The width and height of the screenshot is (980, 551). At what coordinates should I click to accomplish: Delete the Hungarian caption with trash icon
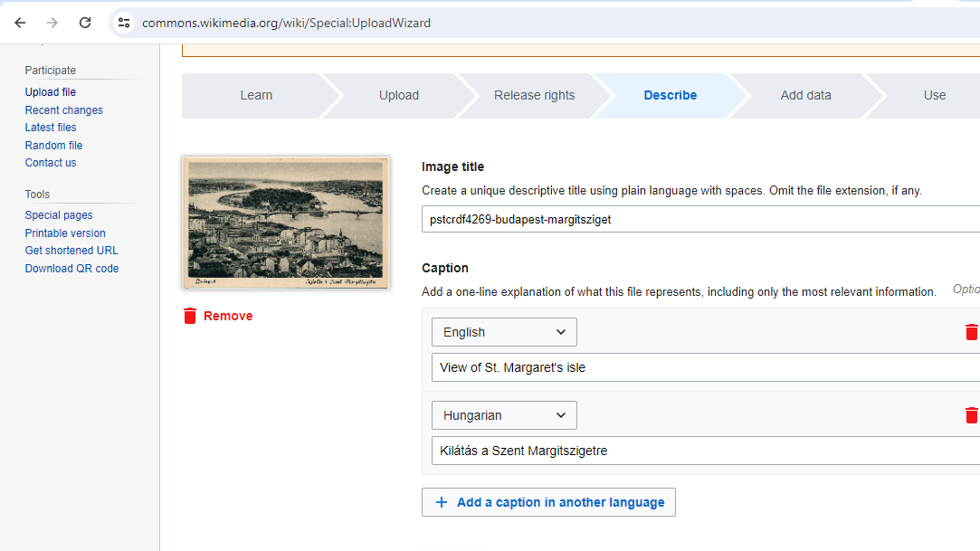click(x=971, y=415)
